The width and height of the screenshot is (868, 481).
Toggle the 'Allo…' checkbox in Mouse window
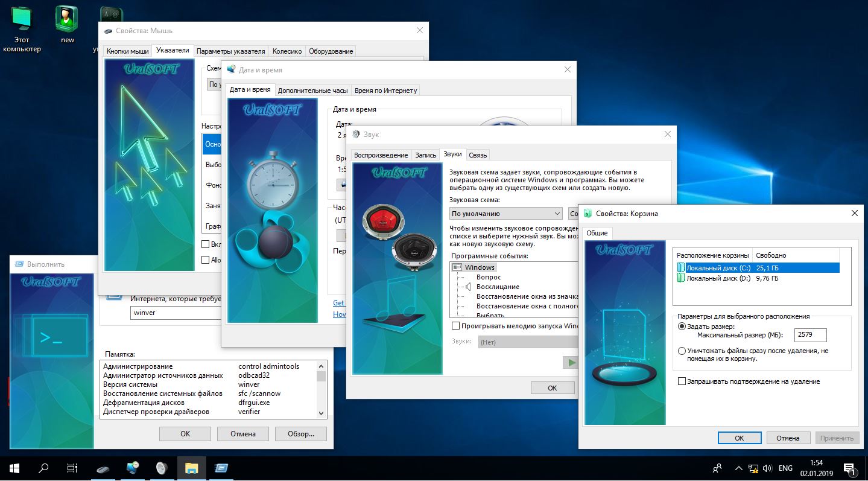(205, 260)
